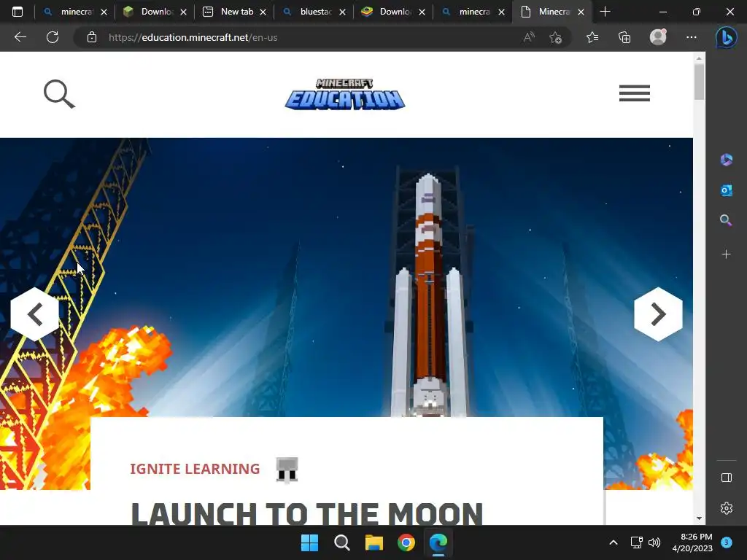Open vertical tabs action menu
This screenshot has height=560, width=747.
click(18, 12)
